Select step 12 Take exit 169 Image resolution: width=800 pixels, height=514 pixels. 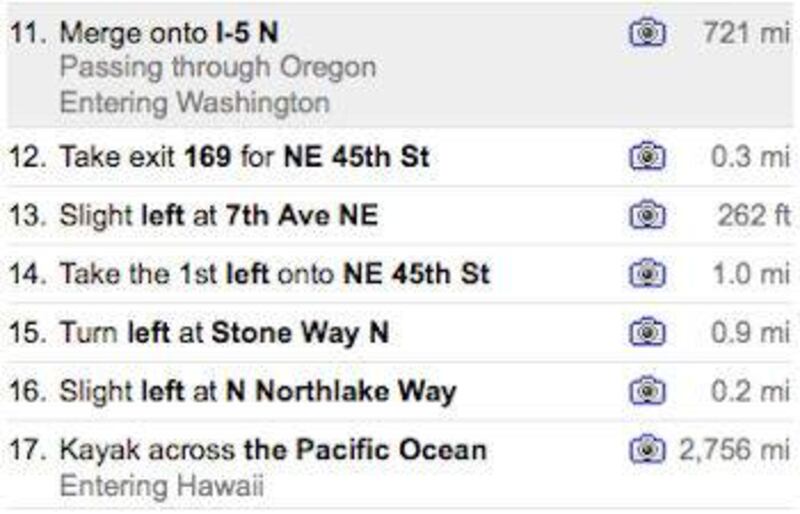coord(244,157)
